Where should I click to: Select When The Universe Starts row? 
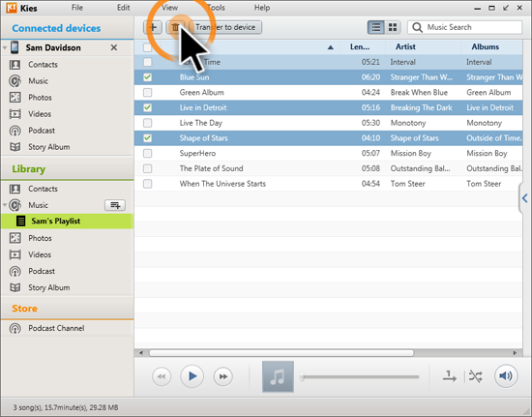click(329, 184)
